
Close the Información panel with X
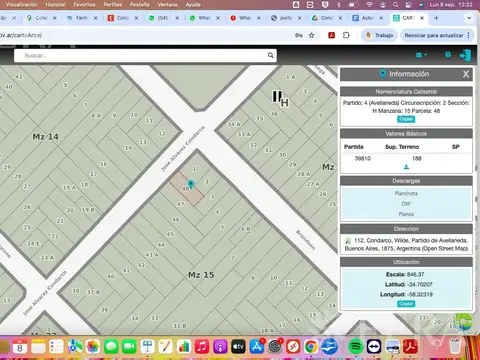point(466,74)
